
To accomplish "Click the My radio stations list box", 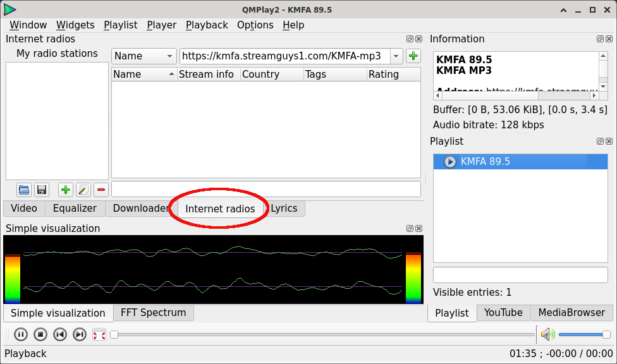I will 57,121.
